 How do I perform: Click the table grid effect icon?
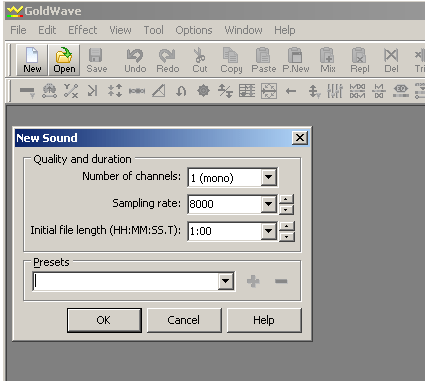click(247, 91)
